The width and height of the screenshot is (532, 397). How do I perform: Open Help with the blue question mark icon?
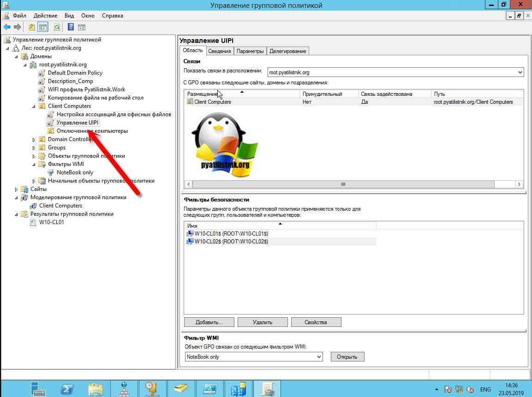pyautogui.click(x=71, y=27)
